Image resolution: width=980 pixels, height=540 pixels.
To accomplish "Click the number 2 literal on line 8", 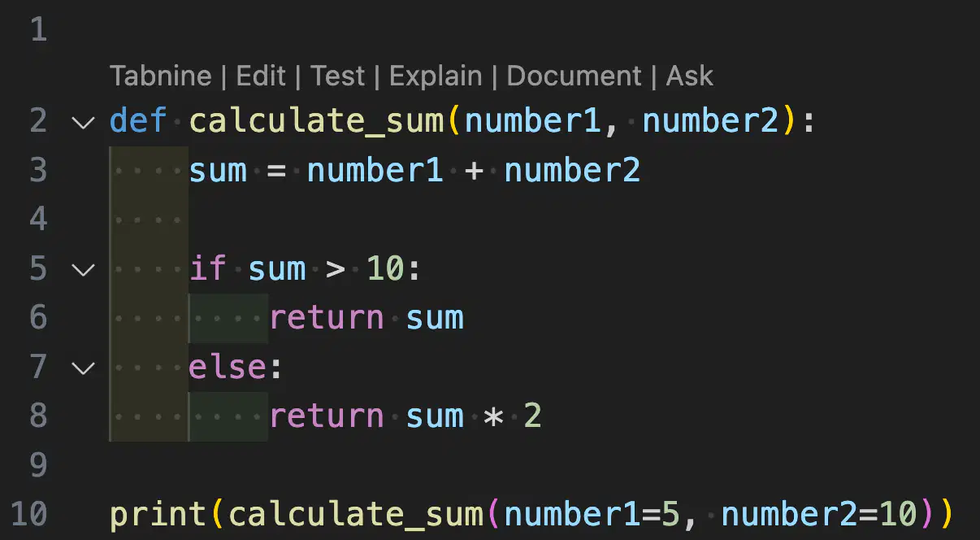I will pyautogui.click(x=532, y=416).
